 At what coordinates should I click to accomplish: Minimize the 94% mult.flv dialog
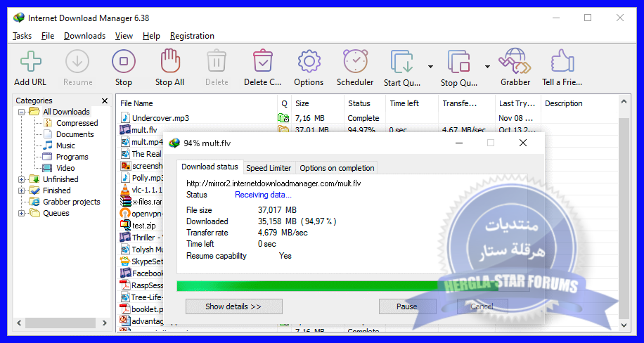click(459, 143)
